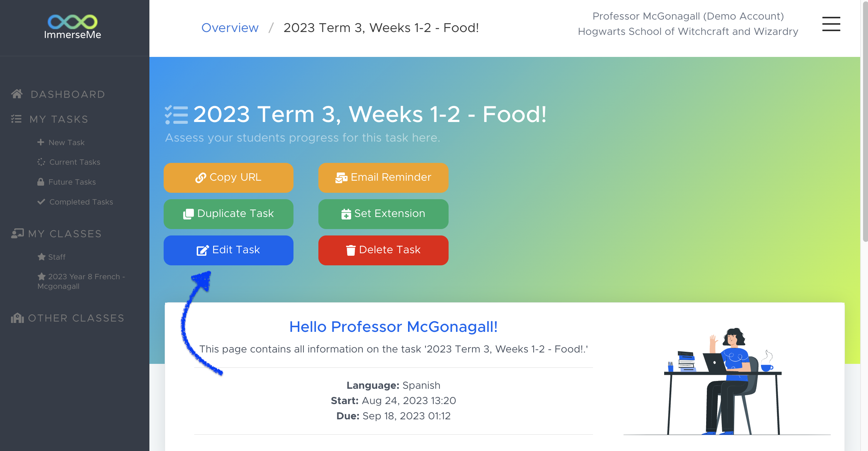The width and height of the screenshot is (868, 451).
Task: Open the hamburger menu icon
Action: tap(831, 24)
